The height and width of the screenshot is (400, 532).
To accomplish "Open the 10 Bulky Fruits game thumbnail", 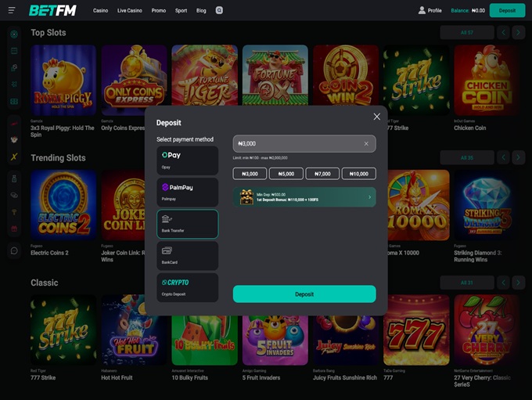I will tap(205, 341).
